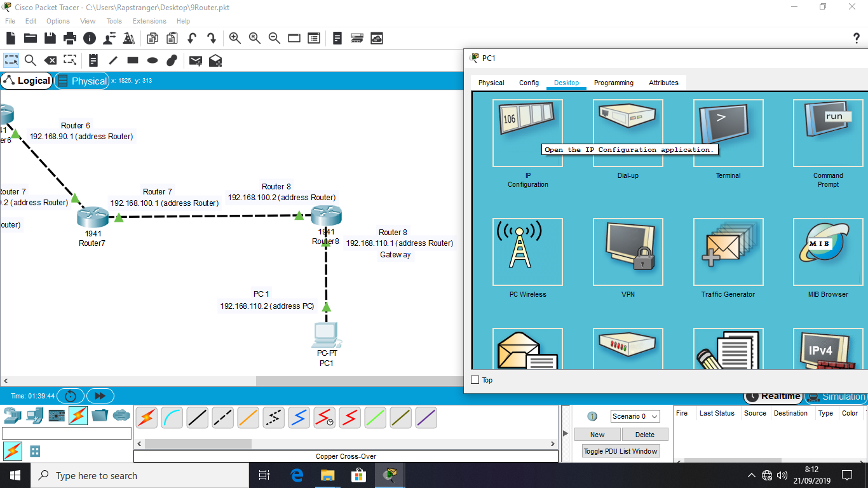868x488 pixels.
Task: Select the Console light-blue cable
Action: pos(172,417)
